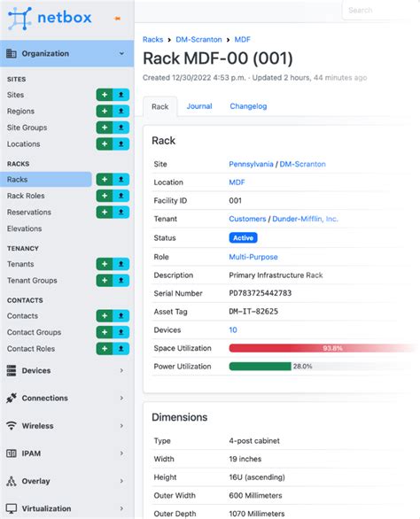The width and height of the screenshot is (420, 519).
Task: Add a new rack with plus icon
Action: pyautogui.click(x=105, y=180)
